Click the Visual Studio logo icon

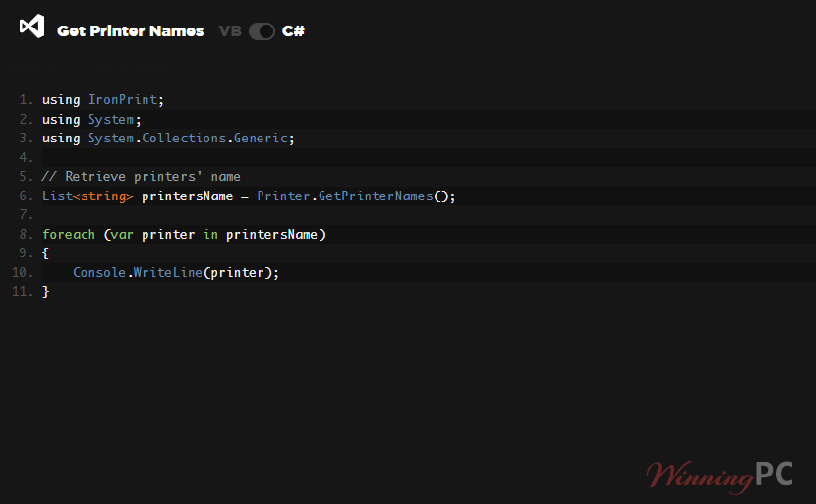31,26
